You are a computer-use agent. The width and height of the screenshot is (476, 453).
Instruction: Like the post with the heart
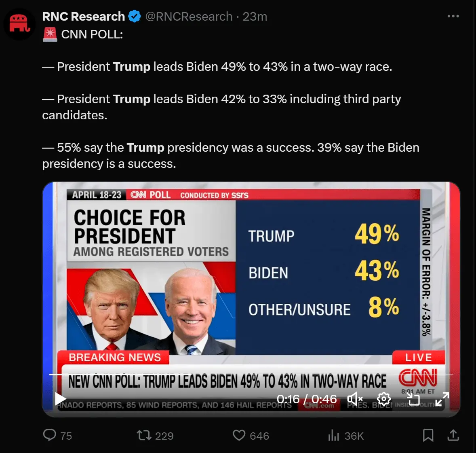(239, 435)
